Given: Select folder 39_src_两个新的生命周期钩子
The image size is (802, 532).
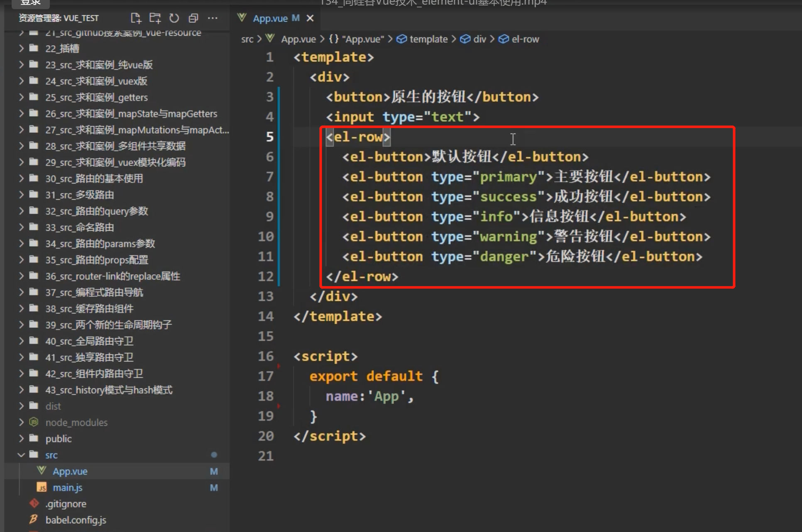Looking at the screenshot, I should (117, 325).
